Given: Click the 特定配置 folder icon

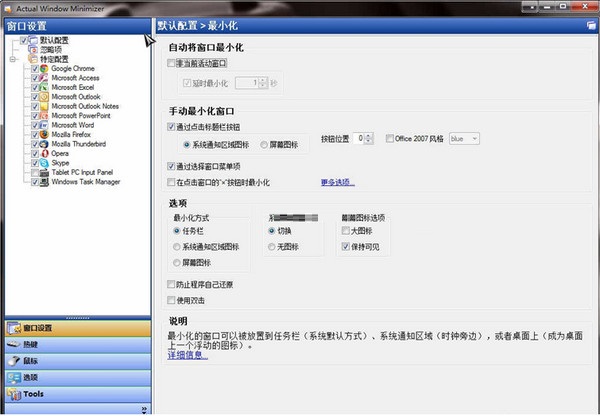Looking at the screenshot, I should [33, 59].
